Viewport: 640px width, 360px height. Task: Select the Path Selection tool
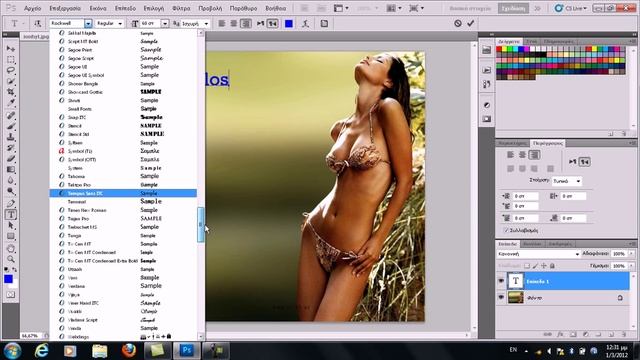point(11,225)
